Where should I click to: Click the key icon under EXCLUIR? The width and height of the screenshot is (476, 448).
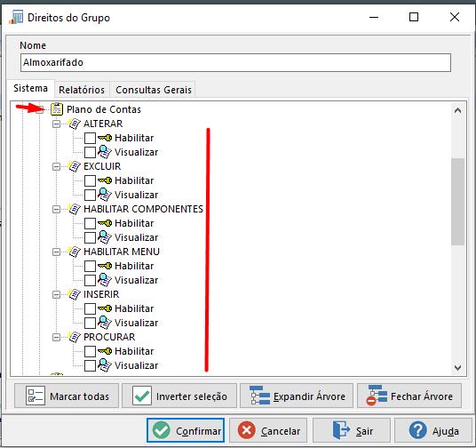(x=105, y=180)
